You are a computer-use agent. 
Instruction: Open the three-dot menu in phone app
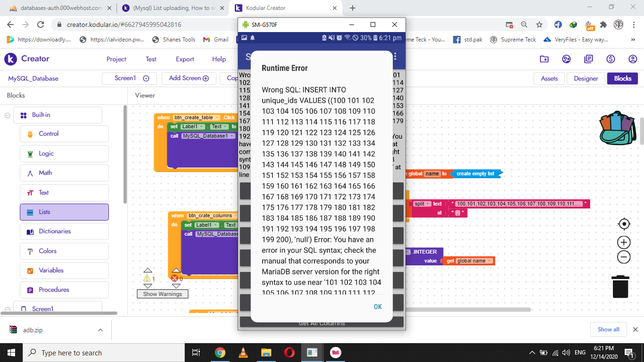[x=395, y=57]
